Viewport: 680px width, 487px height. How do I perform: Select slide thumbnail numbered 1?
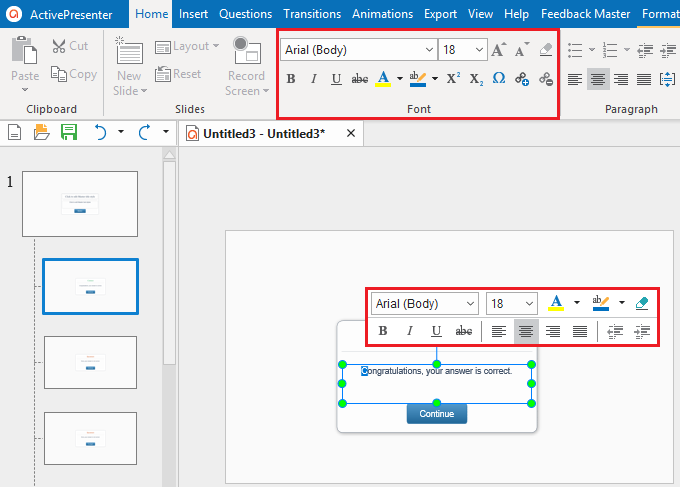click(80, 204)
